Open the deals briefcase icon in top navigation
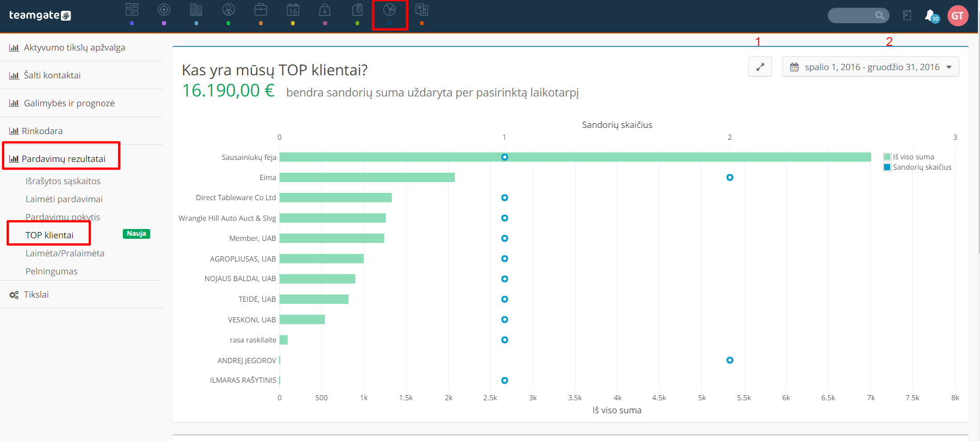 pyautogui.click(x=261, y=10)
